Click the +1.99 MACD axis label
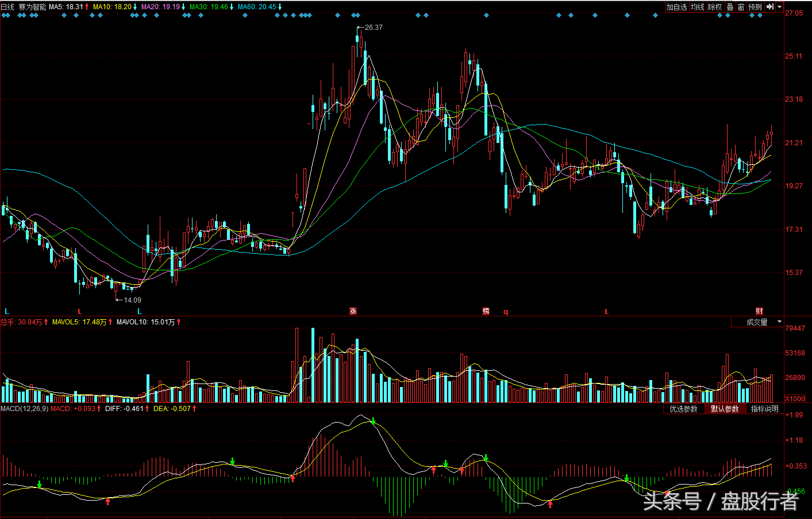 click(794, 415)
